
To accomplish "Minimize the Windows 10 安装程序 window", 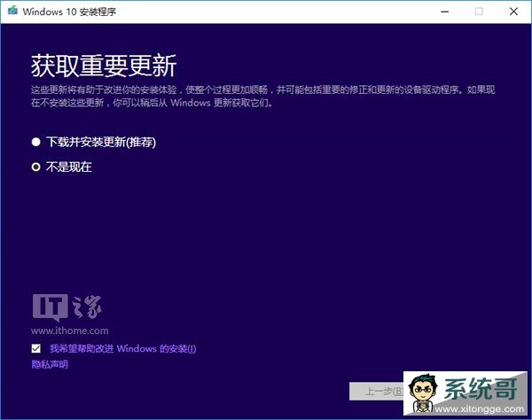I will pos(445,12).
